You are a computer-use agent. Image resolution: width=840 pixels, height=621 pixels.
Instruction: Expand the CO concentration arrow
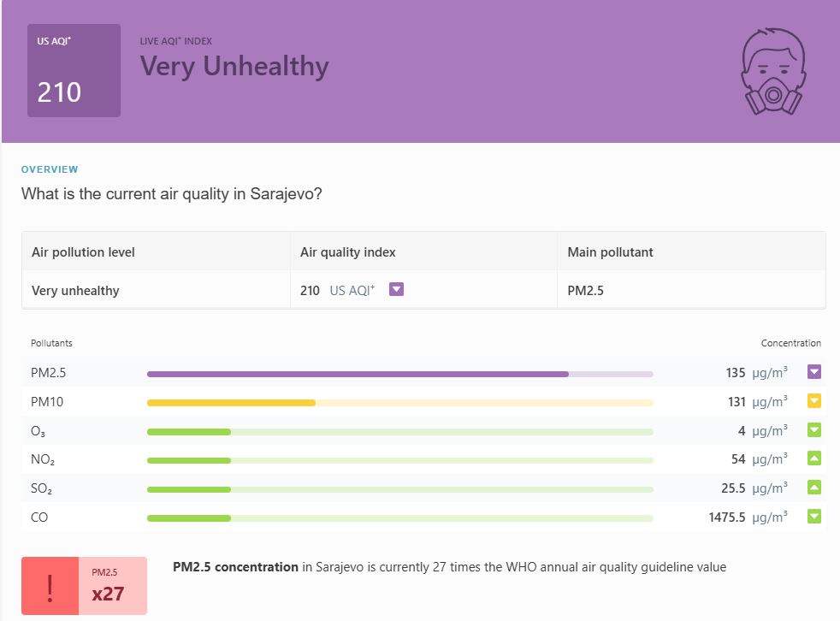click(814, 517)
